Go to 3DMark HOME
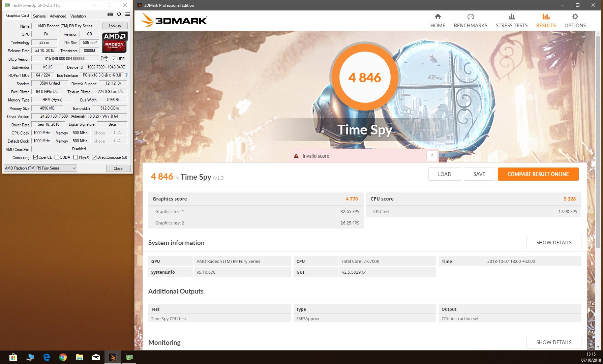Viewport: 603px width, 364px height. (x=438, y=21)
